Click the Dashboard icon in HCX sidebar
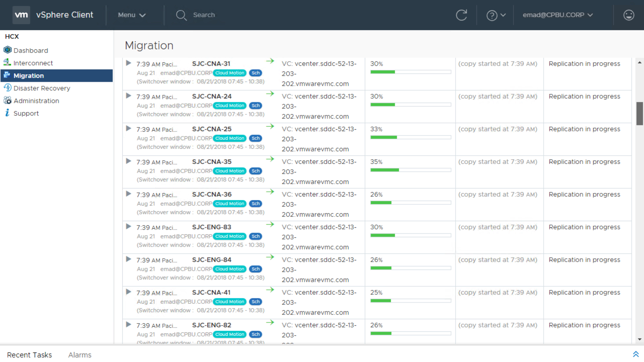Image resolution: width=644 pixels, height=362 pixels. click(7, 50)
